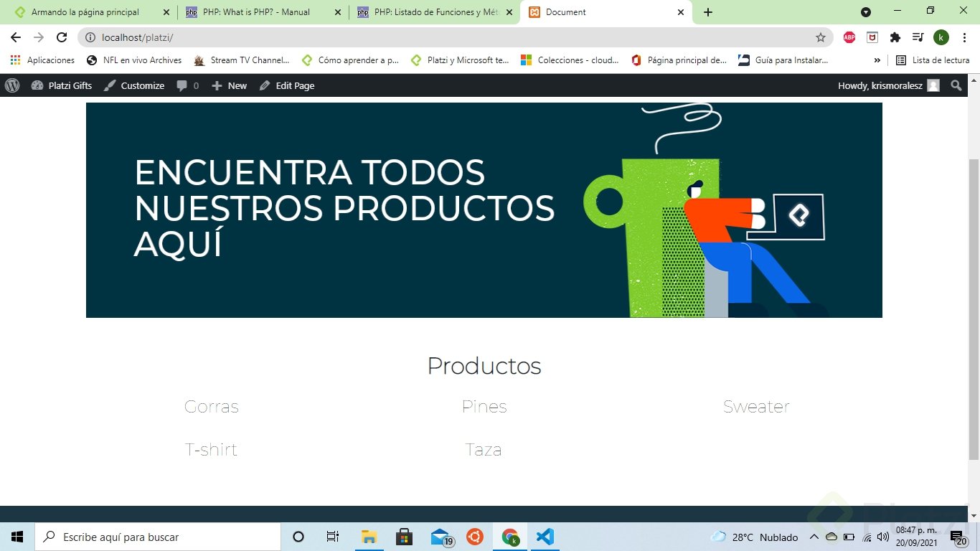Screen dimensions: 980x551
Task: Open the green Chrome profile avatar
Action: [941, 37]
